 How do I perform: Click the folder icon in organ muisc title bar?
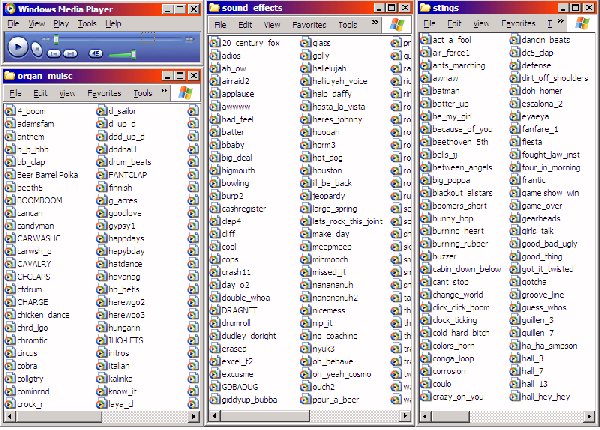(x=10, y=76)
